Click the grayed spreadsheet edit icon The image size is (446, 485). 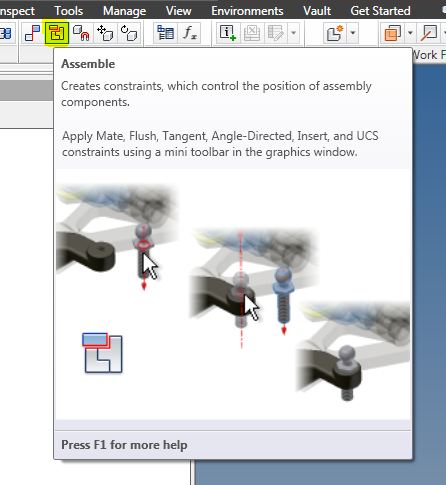(x=252, y=33)
